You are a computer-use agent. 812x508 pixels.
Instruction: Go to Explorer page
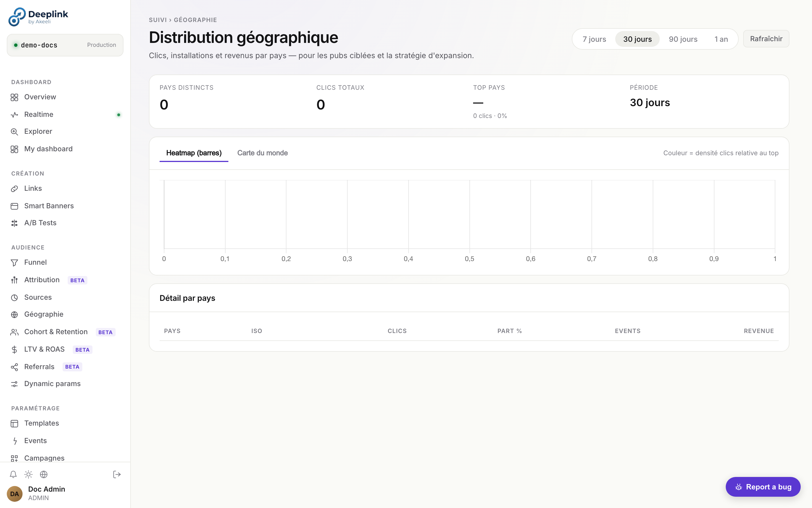[x=65, y=131]
